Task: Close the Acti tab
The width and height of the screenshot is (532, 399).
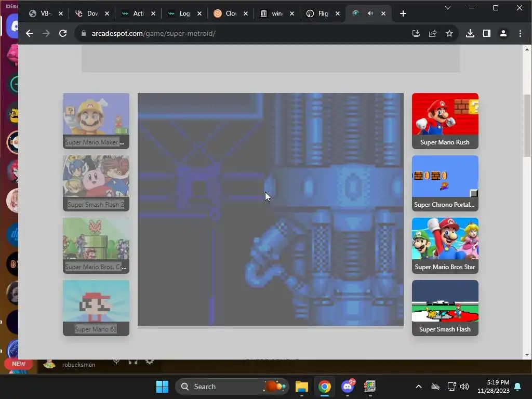Action: click(153, 14)
